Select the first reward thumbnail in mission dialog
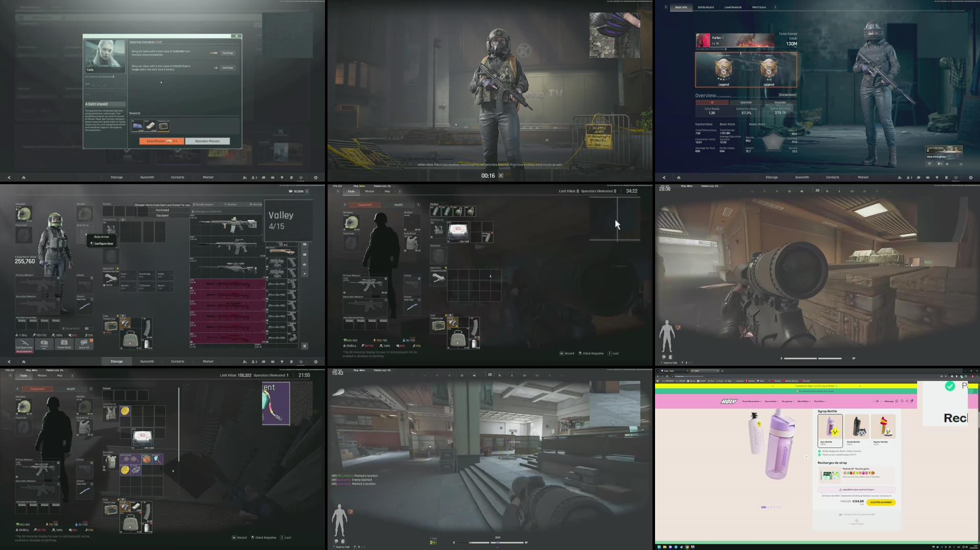Screen dimensions: 980x550 [138, 125]
